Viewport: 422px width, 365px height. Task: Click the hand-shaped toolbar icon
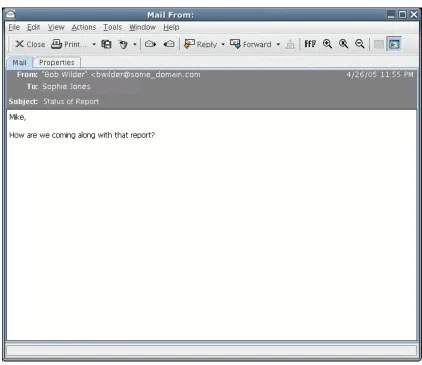(x=123, y=44)
